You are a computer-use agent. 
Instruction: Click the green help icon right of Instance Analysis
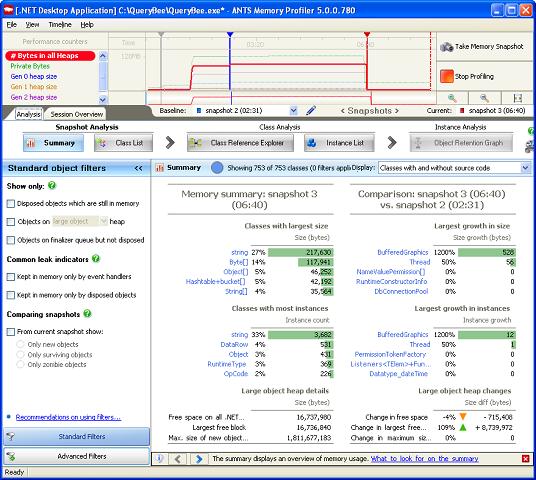531,131
